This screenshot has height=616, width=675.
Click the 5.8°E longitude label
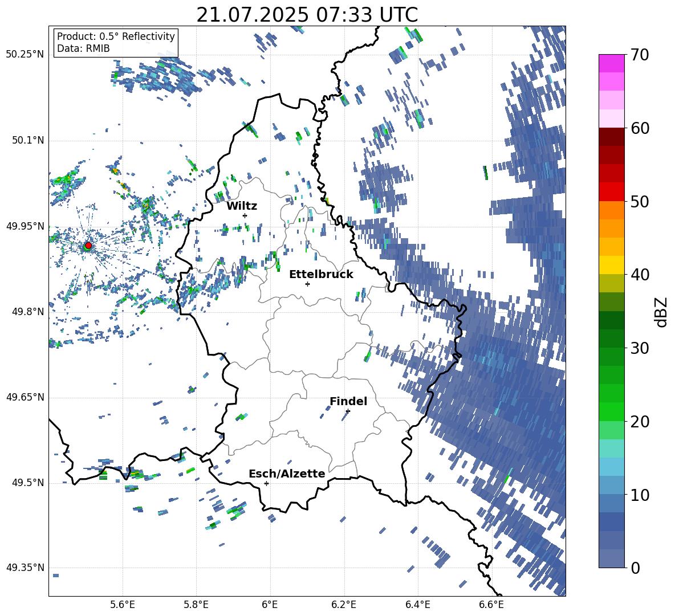click(196, 605)
